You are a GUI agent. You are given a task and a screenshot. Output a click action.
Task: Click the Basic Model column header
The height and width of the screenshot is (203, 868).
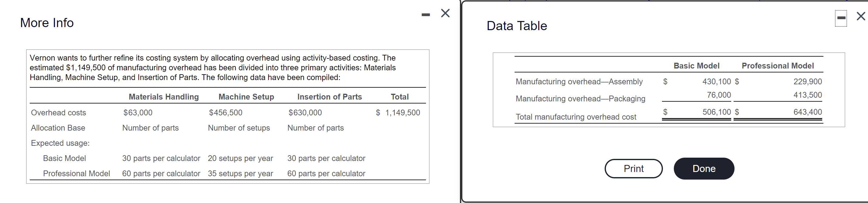pos(696,65)
